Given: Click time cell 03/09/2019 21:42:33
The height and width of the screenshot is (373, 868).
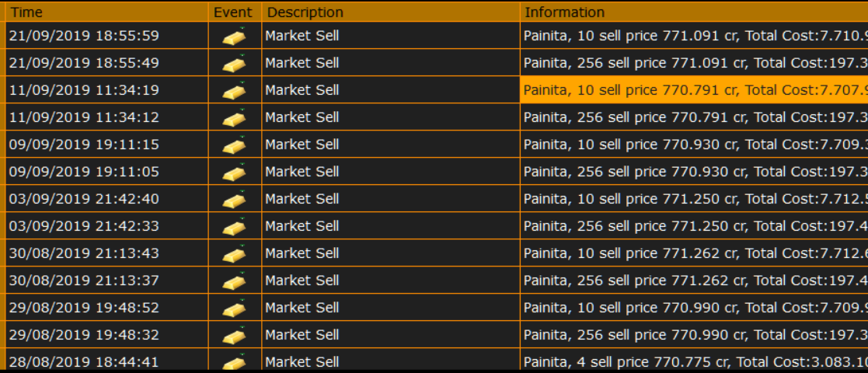Looking at the screenshot, I should (x=106, y=226).
